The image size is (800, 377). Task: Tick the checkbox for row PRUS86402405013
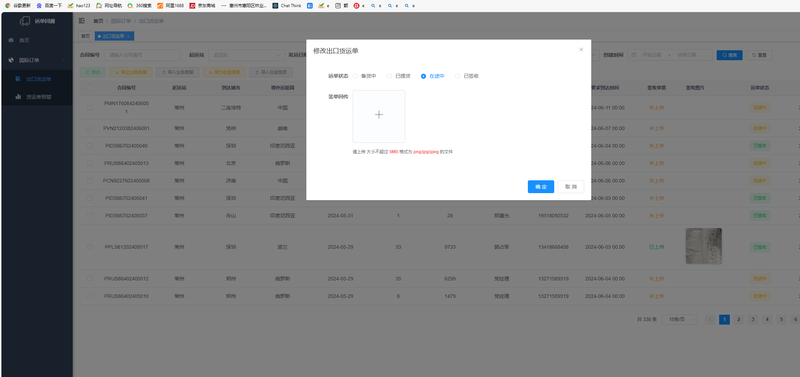coord(90,163)
